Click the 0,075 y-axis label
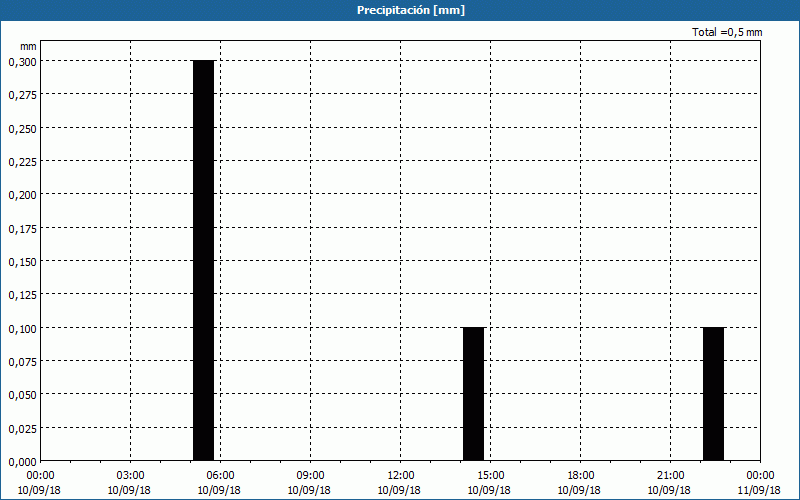 pos(22,362)
